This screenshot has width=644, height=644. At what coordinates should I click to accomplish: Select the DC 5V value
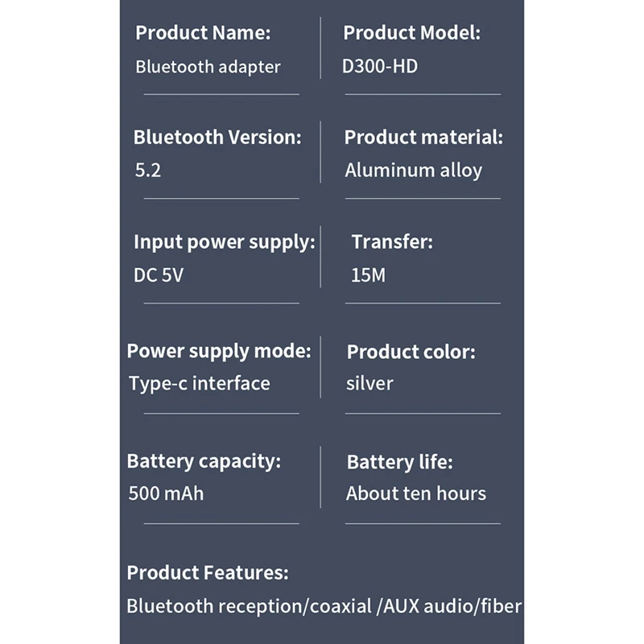(x=159, y=275)
